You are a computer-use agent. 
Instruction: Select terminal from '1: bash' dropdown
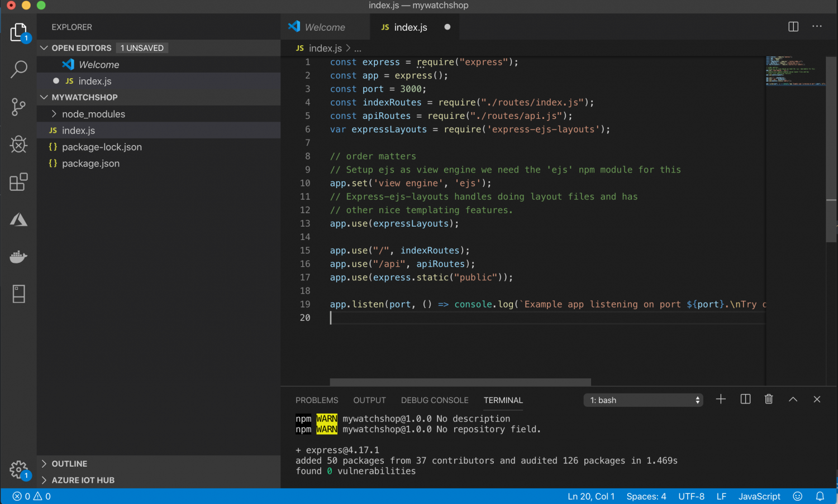click(644, 400)
